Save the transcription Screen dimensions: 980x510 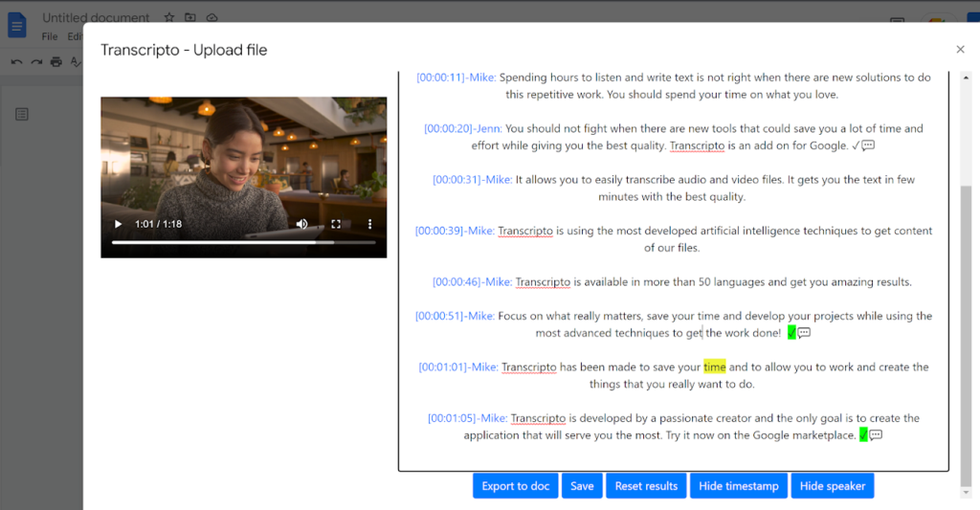coord(582,486)
